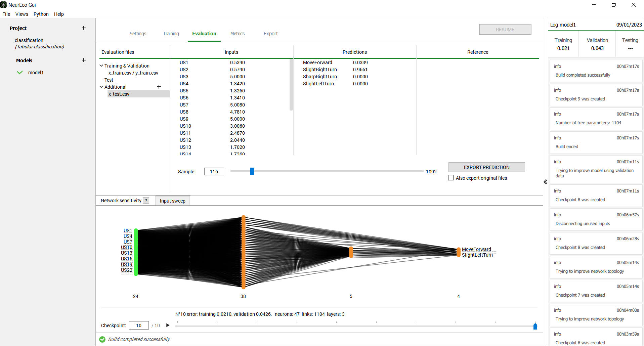The width and height of the screenshot is (644, 346).
Task: Click 'Number of free parameters: 1104' log entry
Action: tap(596, 119)
